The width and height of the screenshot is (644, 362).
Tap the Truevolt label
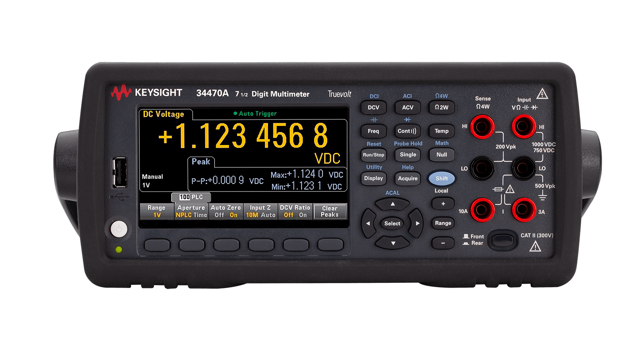point(339,94)
